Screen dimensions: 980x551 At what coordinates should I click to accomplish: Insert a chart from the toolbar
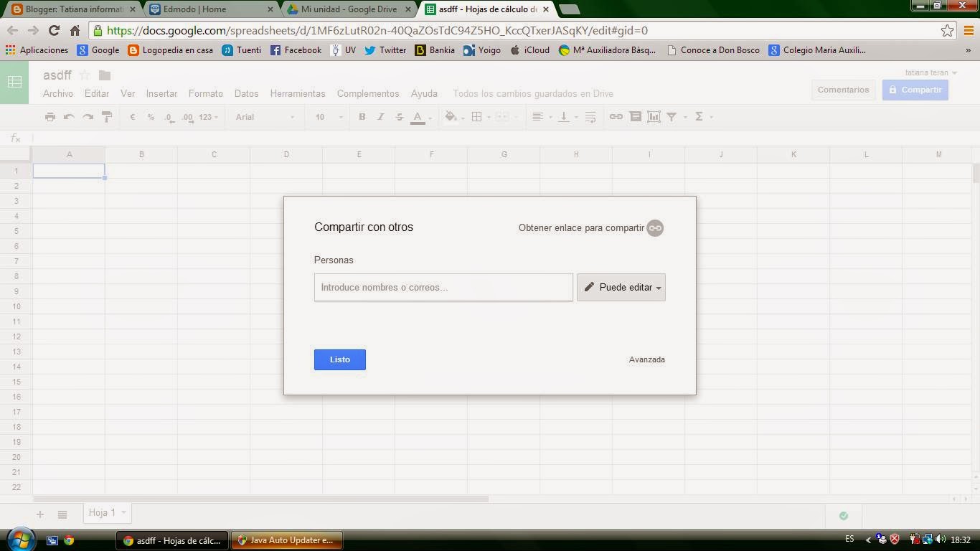(654, 116)
